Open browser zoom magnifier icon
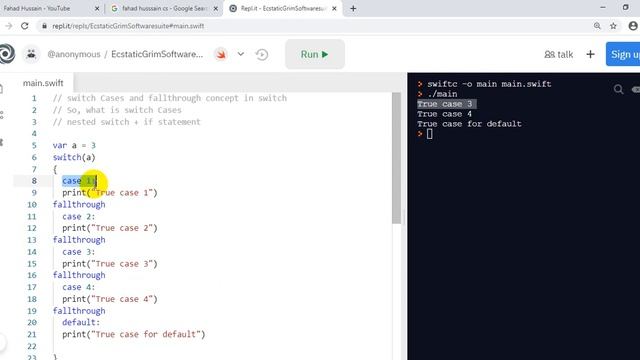The height and width of the screenshot is (360, 640). tap(597, 26)
